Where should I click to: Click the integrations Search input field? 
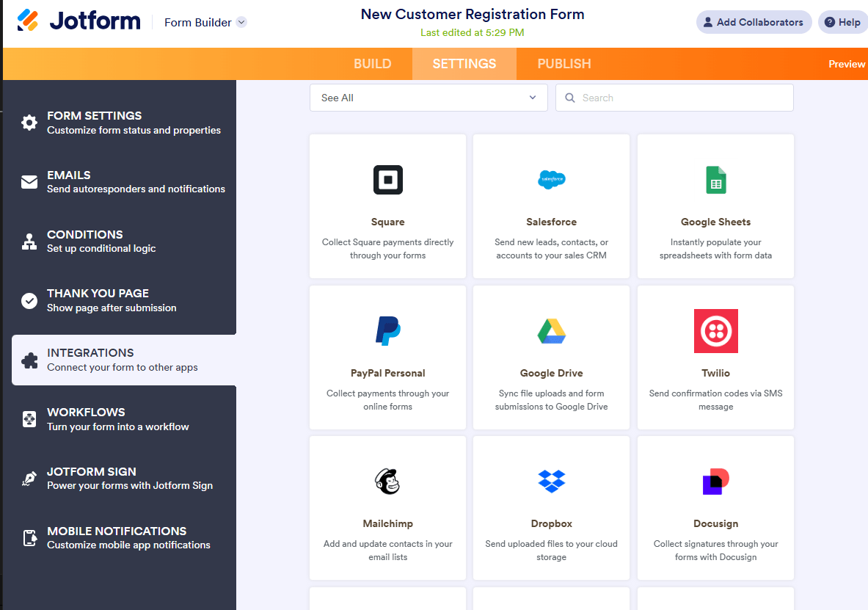[x=674, y=98]
